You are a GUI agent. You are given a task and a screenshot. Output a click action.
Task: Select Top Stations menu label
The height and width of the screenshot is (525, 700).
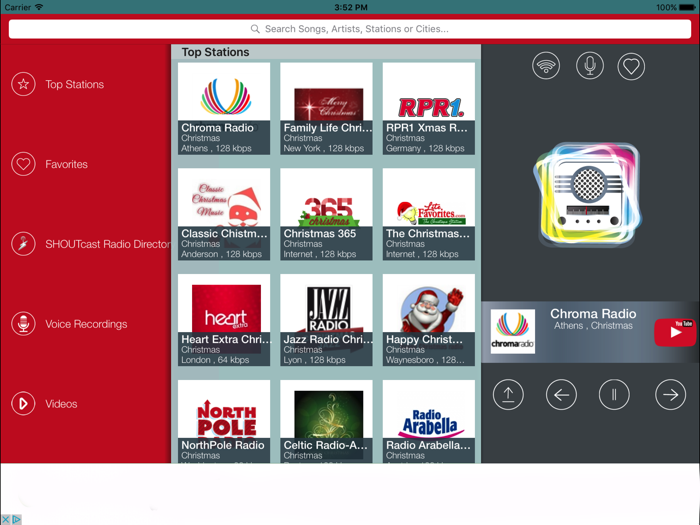click(75, 84)
